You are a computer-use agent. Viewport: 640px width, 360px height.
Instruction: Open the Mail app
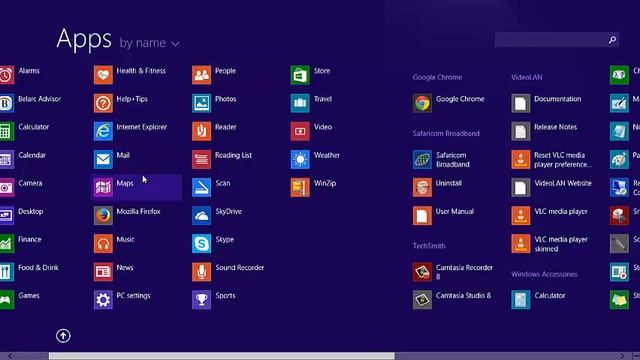point(112,159)
